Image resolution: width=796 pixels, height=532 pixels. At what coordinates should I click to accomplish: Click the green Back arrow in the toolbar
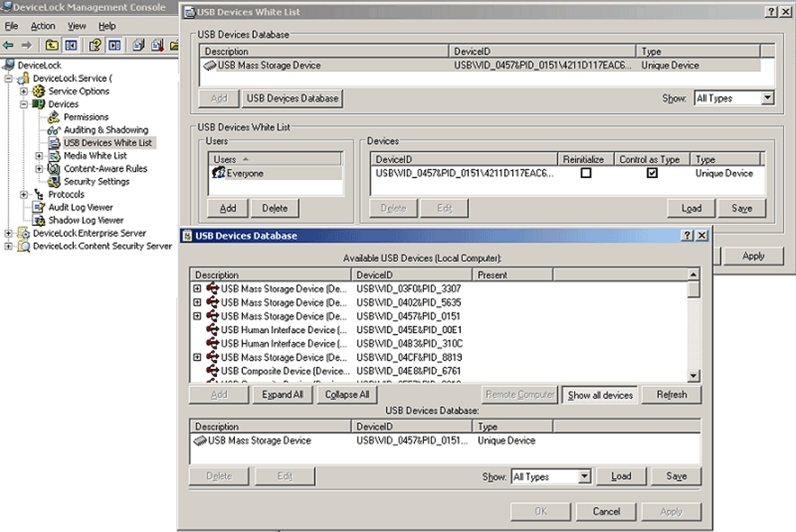9,45
